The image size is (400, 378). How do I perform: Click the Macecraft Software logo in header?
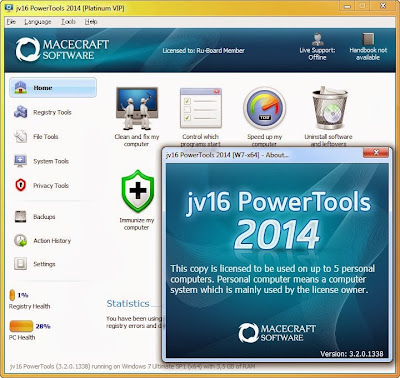click(x=62, y=49)
